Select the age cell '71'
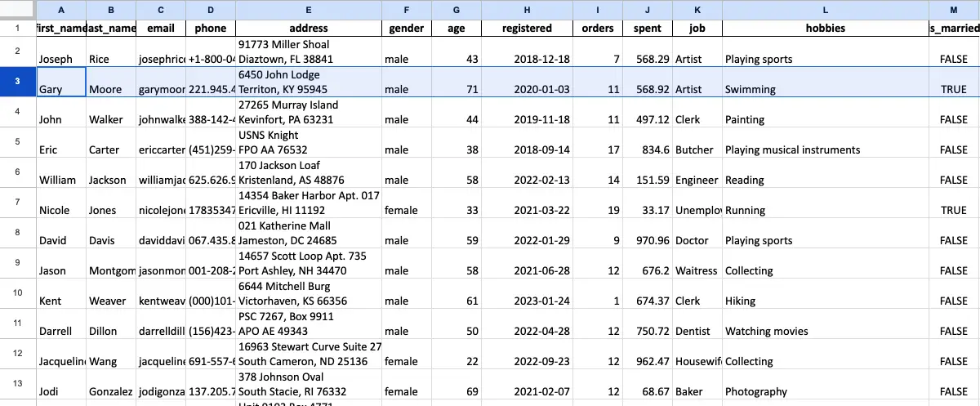The image size is (980, 406). pos(457,82)
